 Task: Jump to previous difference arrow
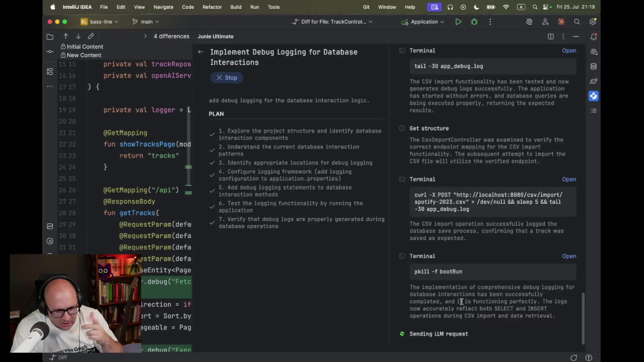[66, 36]
